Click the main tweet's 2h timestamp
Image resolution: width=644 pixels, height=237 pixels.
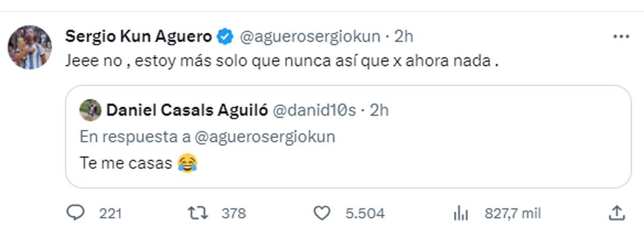click(x=404, y=37)
